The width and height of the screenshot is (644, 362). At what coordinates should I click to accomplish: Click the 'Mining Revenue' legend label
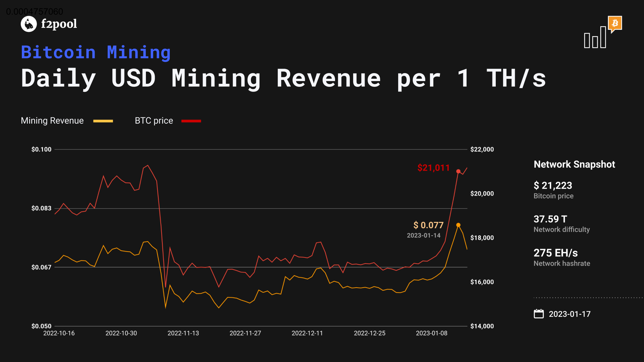pos(52,121)
